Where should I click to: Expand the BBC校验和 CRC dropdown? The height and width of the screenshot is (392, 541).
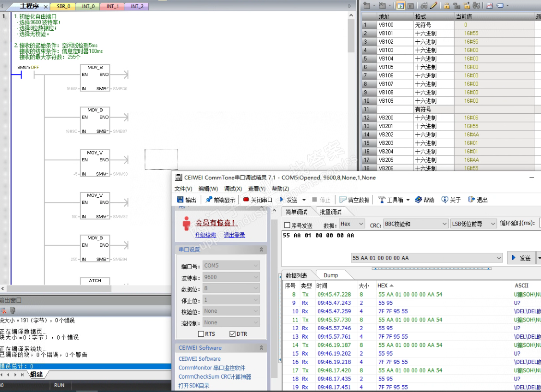(415, 224)
